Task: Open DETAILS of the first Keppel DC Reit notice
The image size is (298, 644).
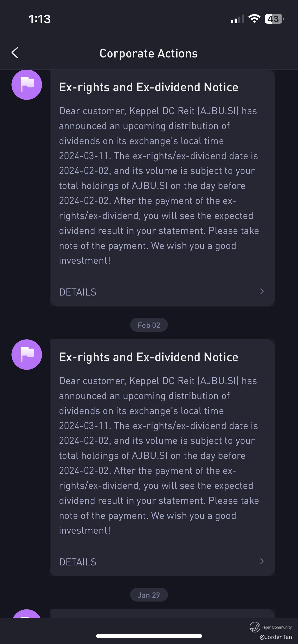Action: (162, 292)
